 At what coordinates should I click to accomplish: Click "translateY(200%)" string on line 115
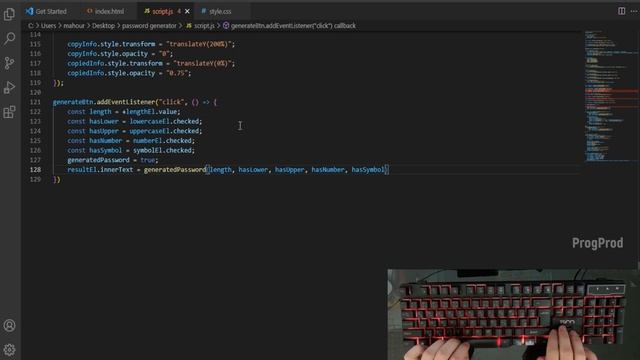point(199,44)
